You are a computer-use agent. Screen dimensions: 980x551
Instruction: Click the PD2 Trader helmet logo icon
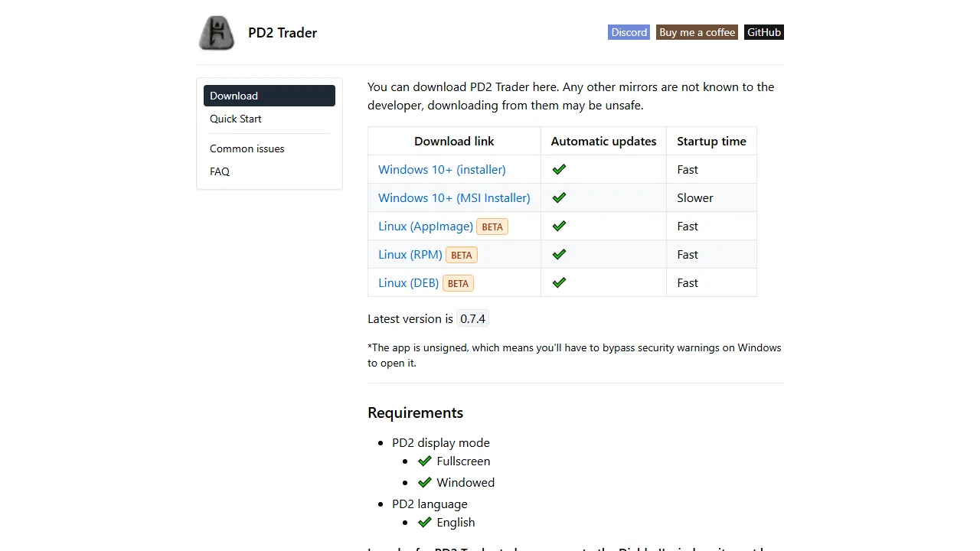[x=216, y=32]
